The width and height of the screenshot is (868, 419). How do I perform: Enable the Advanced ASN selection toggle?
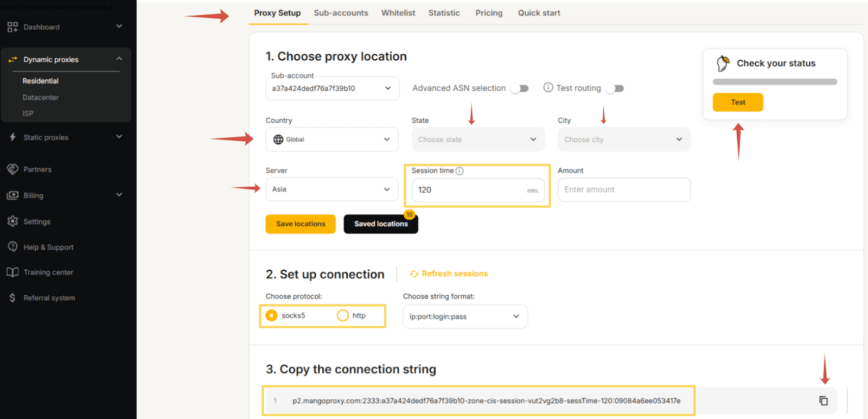coord(519,88)
